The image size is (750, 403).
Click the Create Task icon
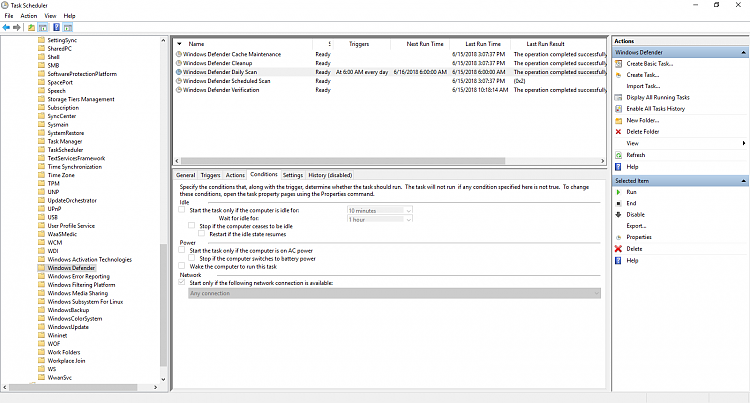click(618, 75)
